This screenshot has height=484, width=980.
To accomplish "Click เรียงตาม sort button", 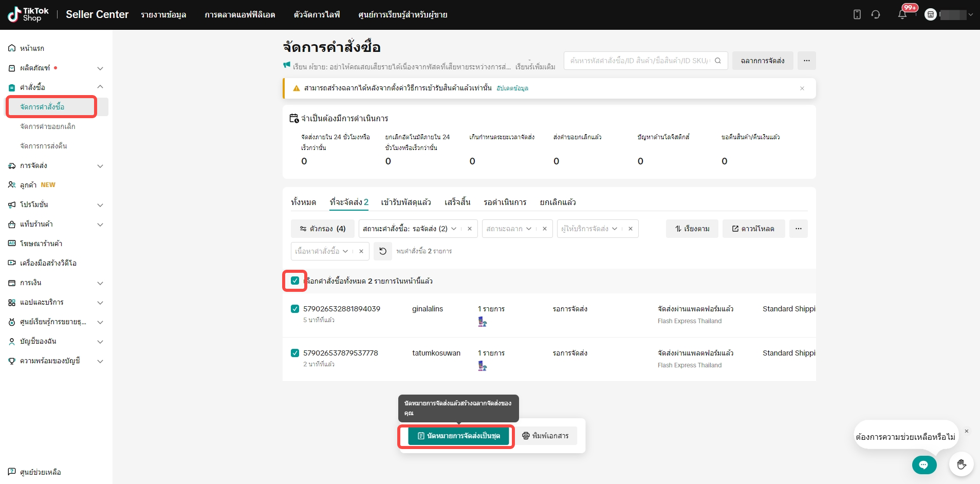I will (x=692, y=229).
